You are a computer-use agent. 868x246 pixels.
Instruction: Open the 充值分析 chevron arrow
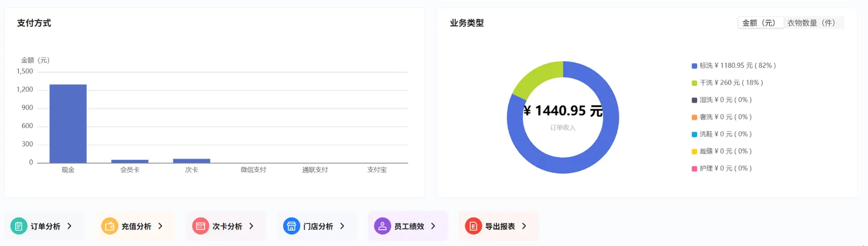[x=161, y=226]
